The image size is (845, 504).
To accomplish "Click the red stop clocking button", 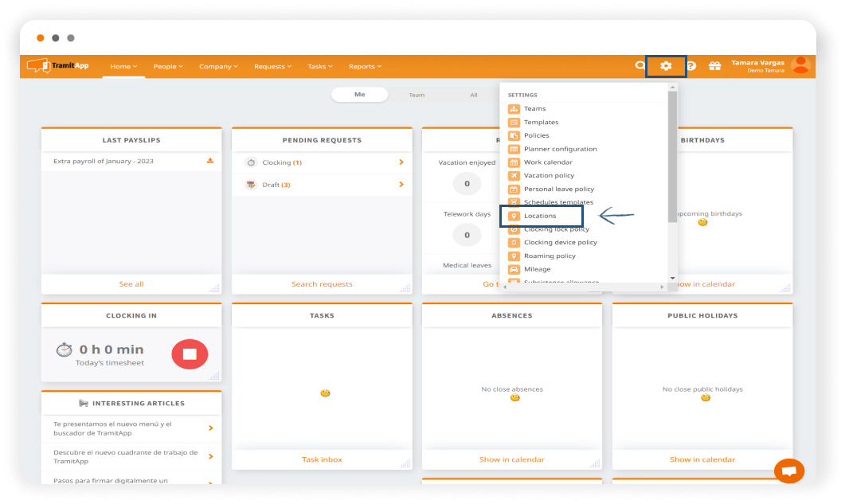I will pos(190,354).
